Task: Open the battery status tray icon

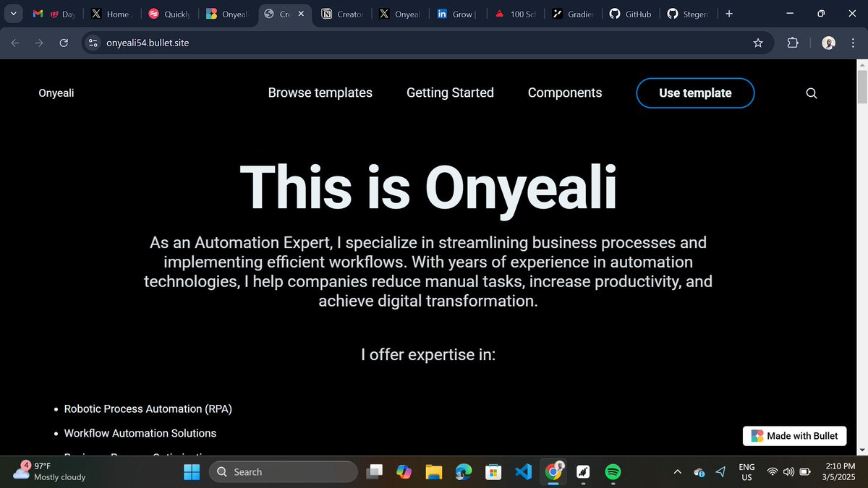Action: click(x=805, y=472)
